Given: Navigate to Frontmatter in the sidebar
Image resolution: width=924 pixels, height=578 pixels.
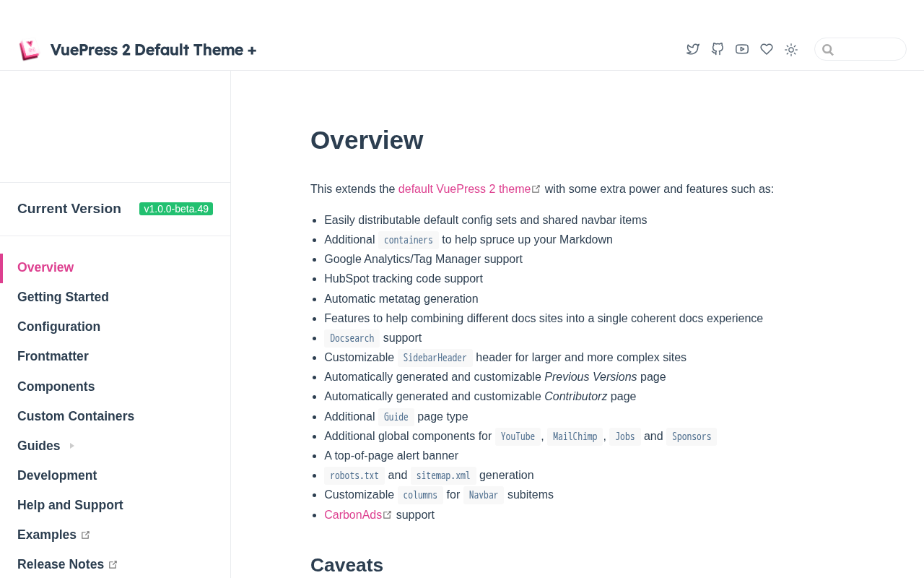Looking at the screenshot, I should 53,356.
